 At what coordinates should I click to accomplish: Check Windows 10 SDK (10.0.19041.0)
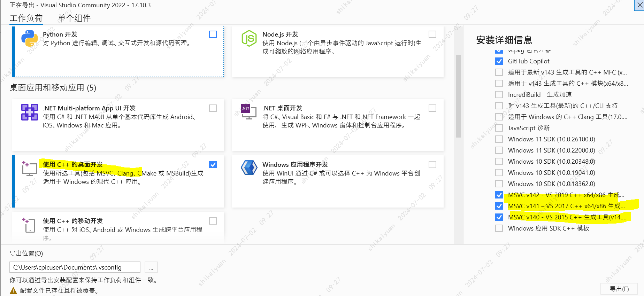(x=499, y=173)
